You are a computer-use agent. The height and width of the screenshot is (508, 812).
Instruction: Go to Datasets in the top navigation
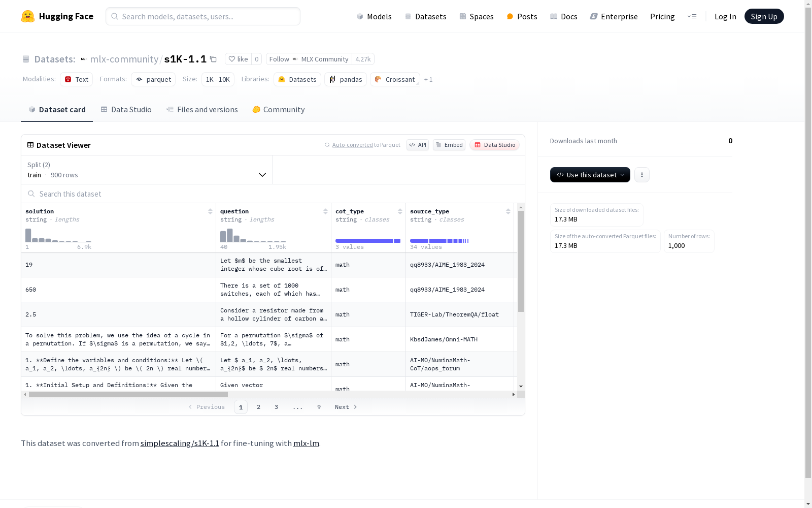tap(425, 16)
